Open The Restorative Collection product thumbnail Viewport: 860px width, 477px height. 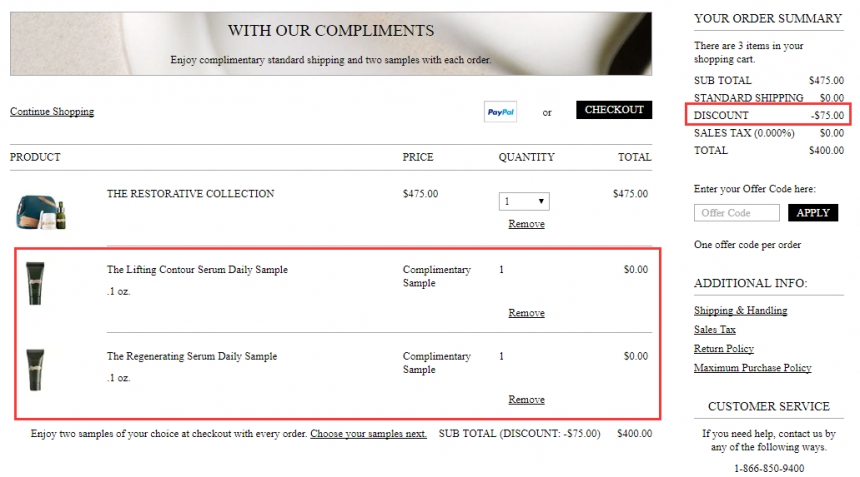[41, 212]
